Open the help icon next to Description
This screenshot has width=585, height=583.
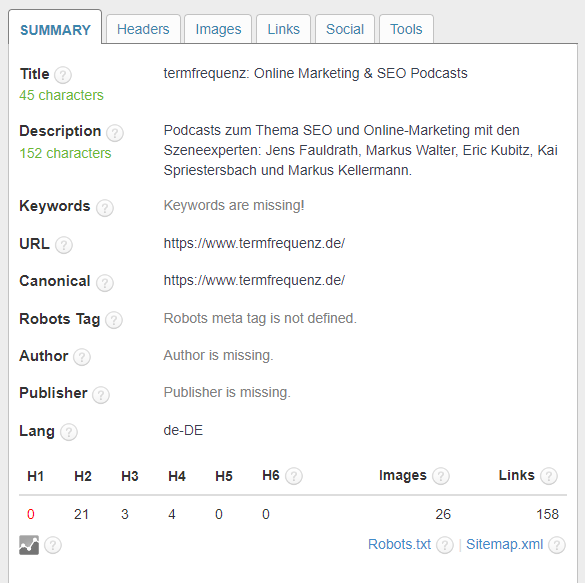115,133
